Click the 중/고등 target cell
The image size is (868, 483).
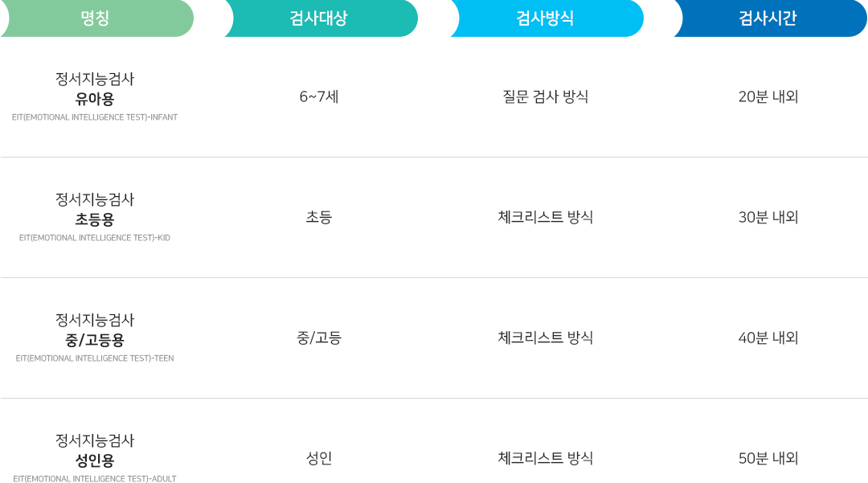point(319,338)
